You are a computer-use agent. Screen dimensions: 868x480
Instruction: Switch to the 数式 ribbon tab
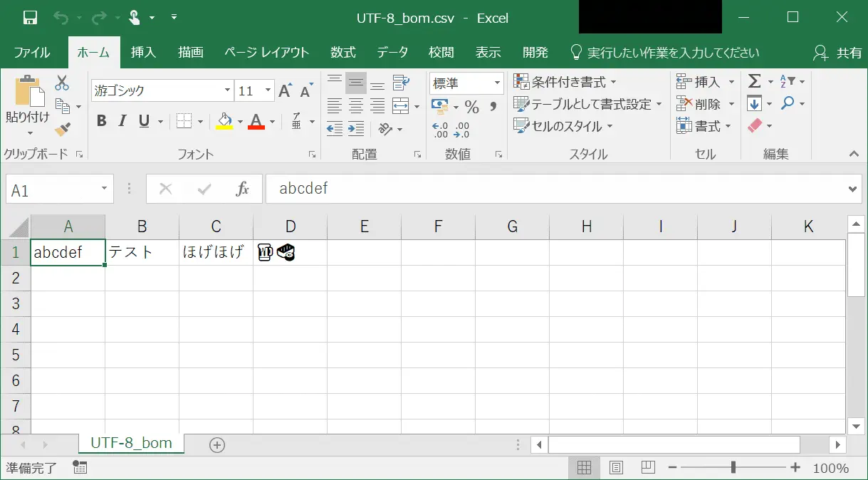click(343, 53)
